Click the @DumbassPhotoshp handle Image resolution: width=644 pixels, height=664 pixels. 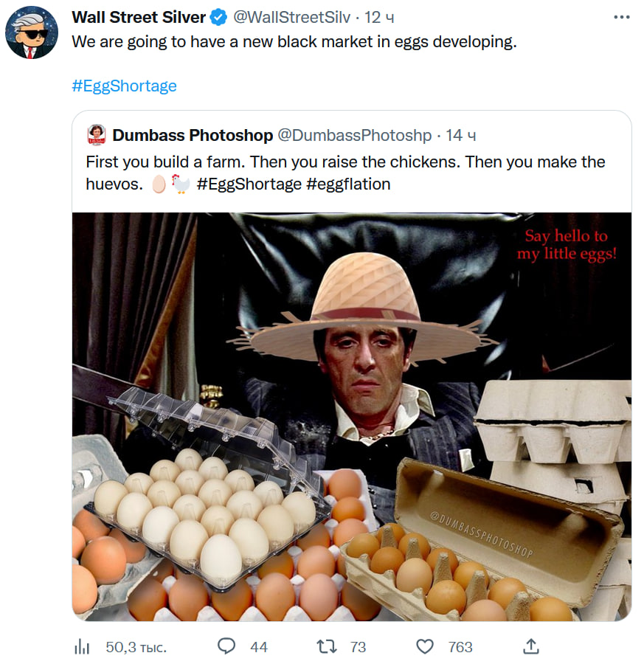pyautogui.click(x=354, y=135)
